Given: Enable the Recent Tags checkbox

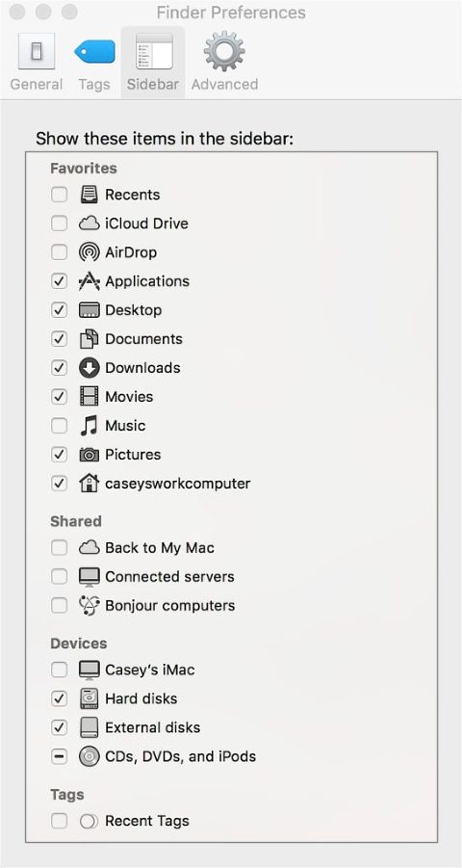Looking at the screenshot, I should click(60, 821).
